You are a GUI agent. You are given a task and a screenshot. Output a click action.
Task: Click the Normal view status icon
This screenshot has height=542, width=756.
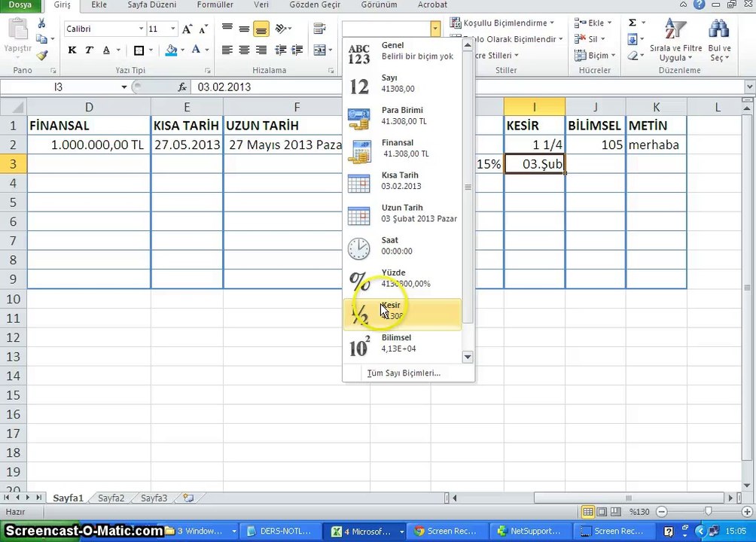click(x=588, y=512)
